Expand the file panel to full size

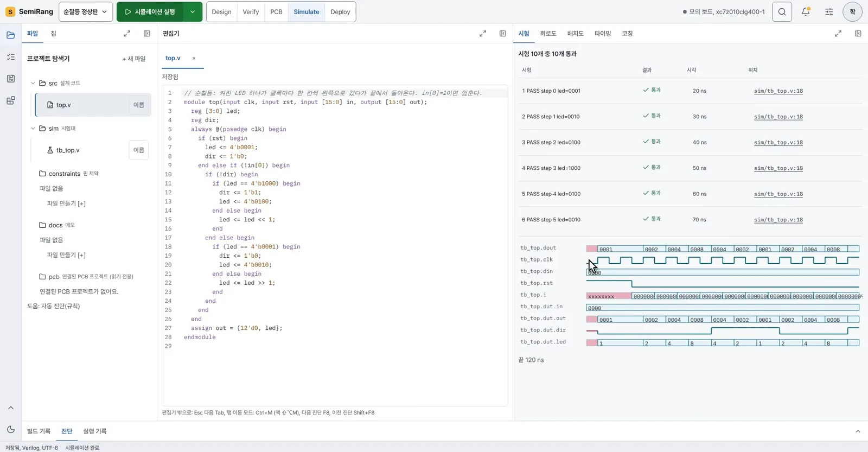click(127, 34)
